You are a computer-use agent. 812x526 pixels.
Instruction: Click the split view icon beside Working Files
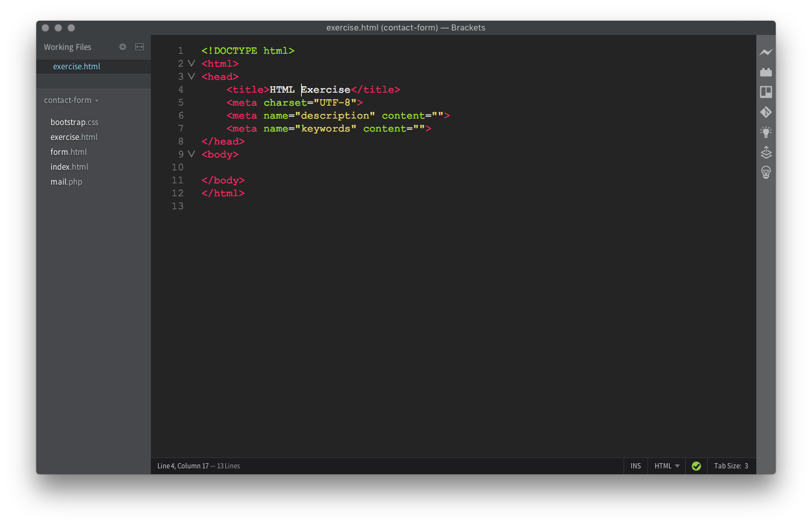pos(139,47)
